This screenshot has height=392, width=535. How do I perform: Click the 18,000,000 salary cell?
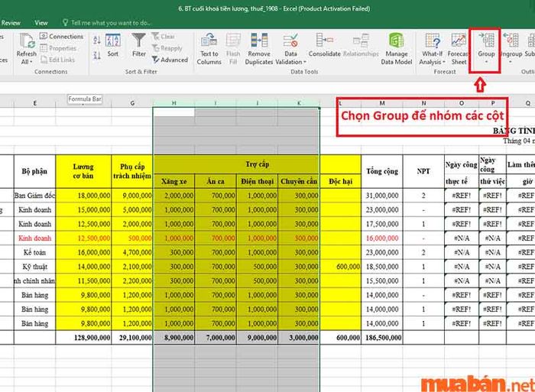(x=83, y=196)
